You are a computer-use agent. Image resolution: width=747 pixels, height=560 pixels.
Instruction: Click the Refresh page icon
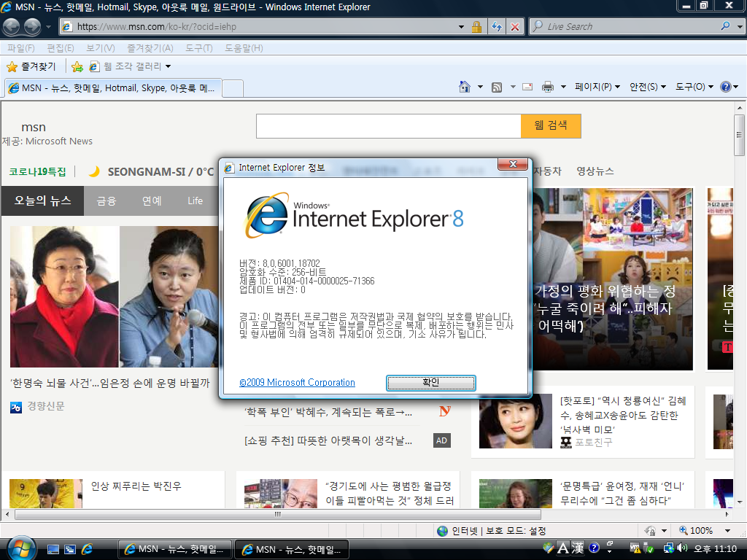496,27
